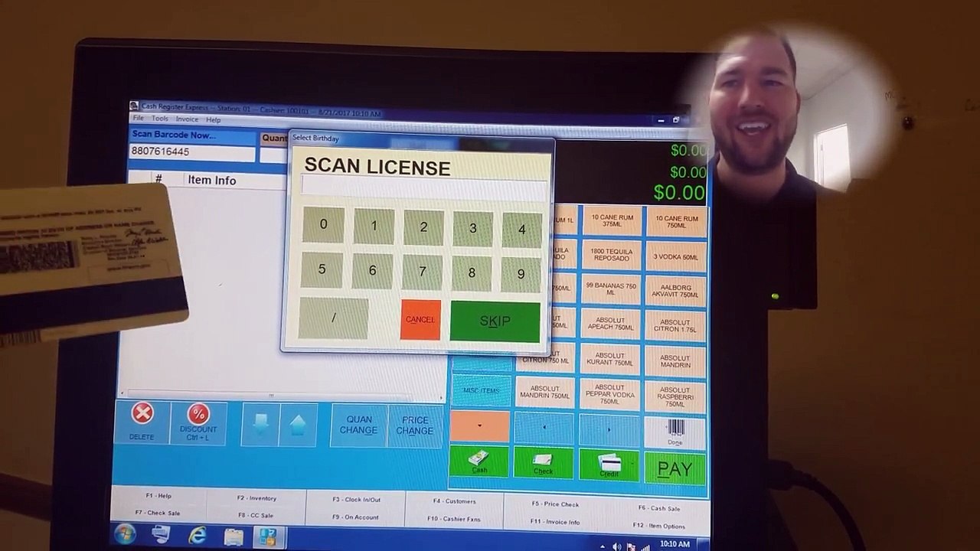Open the Invoice menu
980x551 pixels.
tap(187, 119)
